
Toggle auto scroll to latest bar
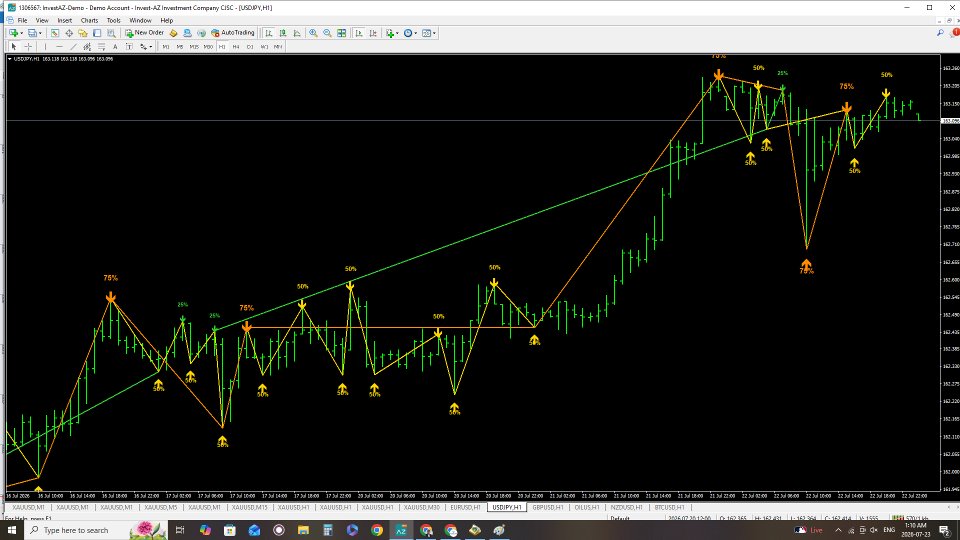pos(359,33)
